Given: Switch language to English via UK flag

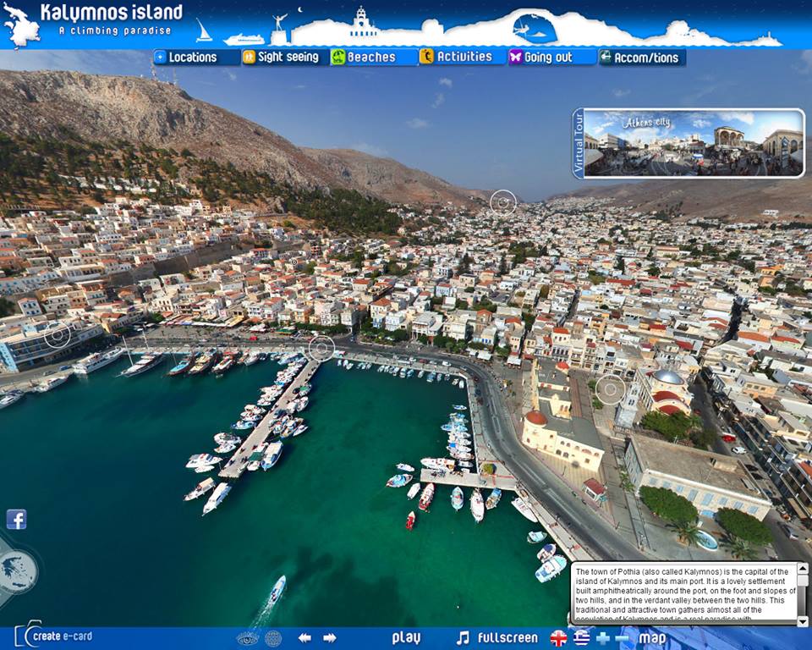Looking at the screenshot, I should pyautogui.click(x=558, y=639).
